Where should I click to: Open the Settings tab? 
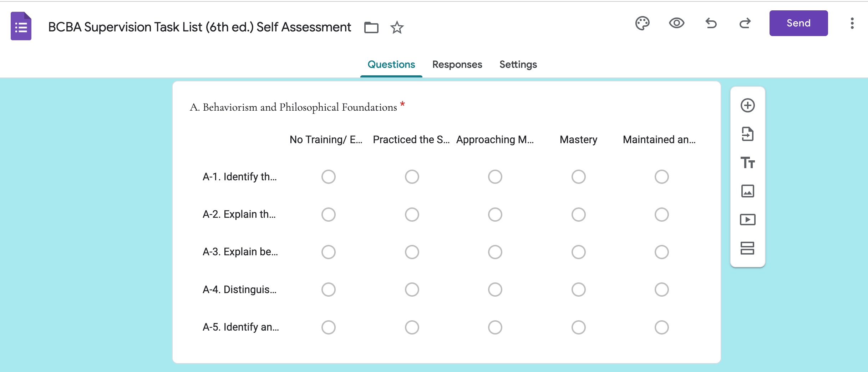(x=518, y=64)
